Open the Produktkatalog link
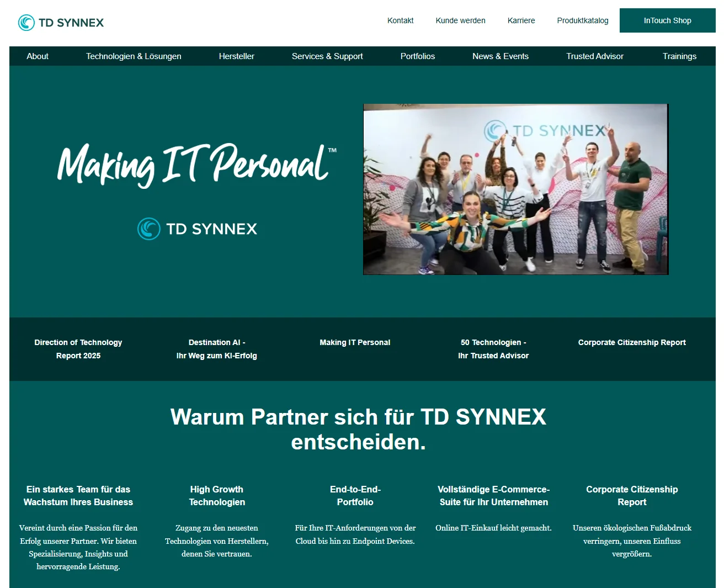The height and width of the screenshot is (588, 724). click(582, 20)
